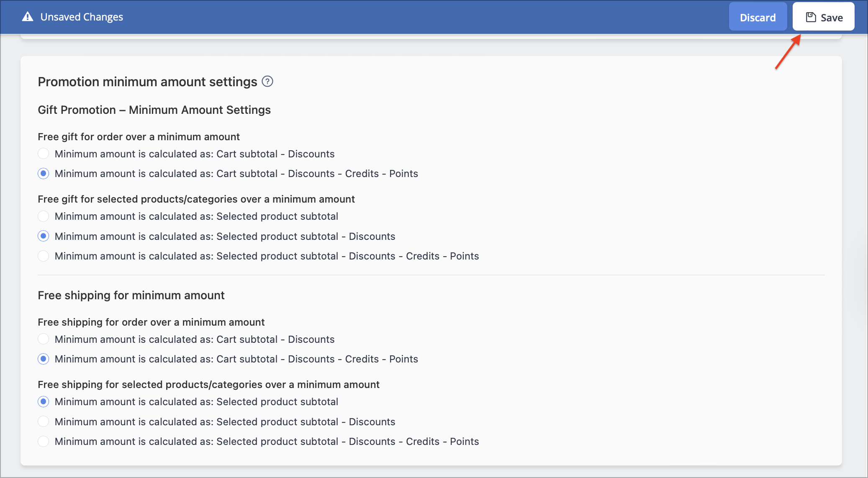This screenshot has height=478, width=868.
Task: Choose free gift selected product option with Credits - Points
Action: click(x=44, y=256)
